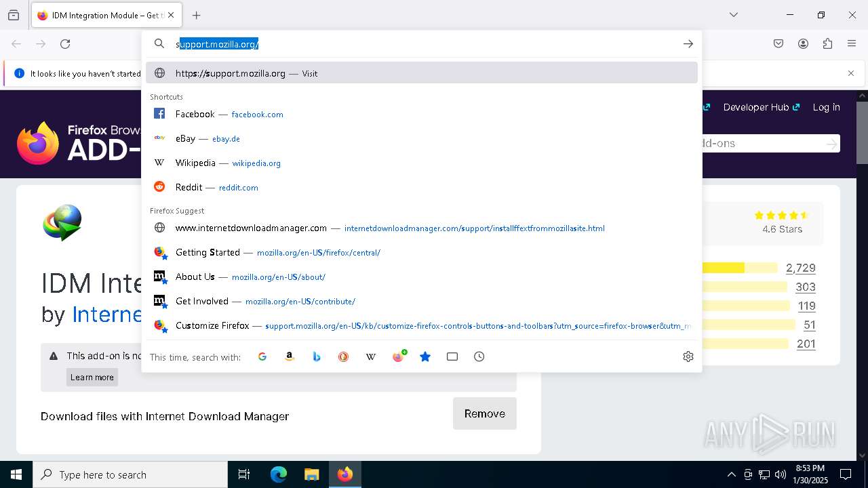Dismiss the notification bar
The image size is (868, 488).
851,73
